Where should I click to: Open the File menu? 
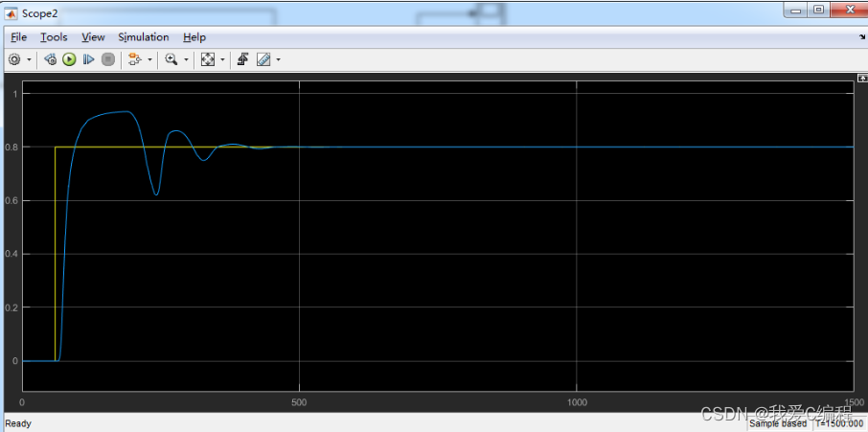coord(18,37)
